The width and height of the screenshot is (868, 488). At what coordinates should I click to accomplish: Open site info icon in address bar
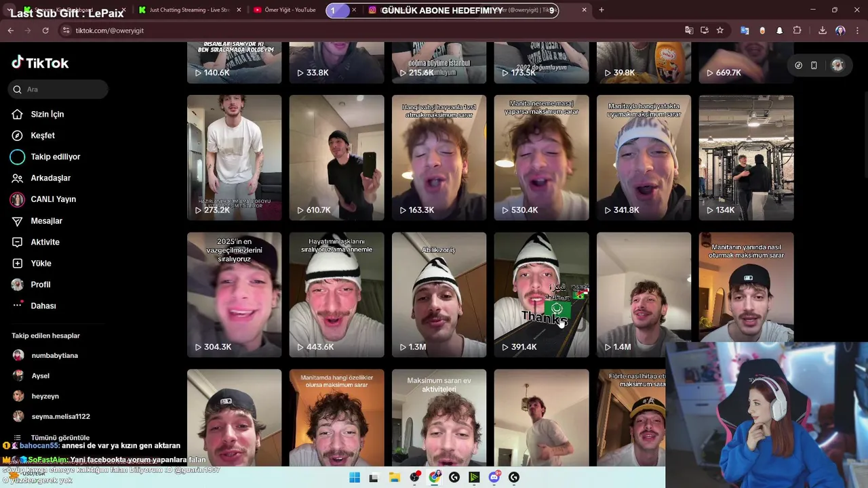(x=66, y=30)
